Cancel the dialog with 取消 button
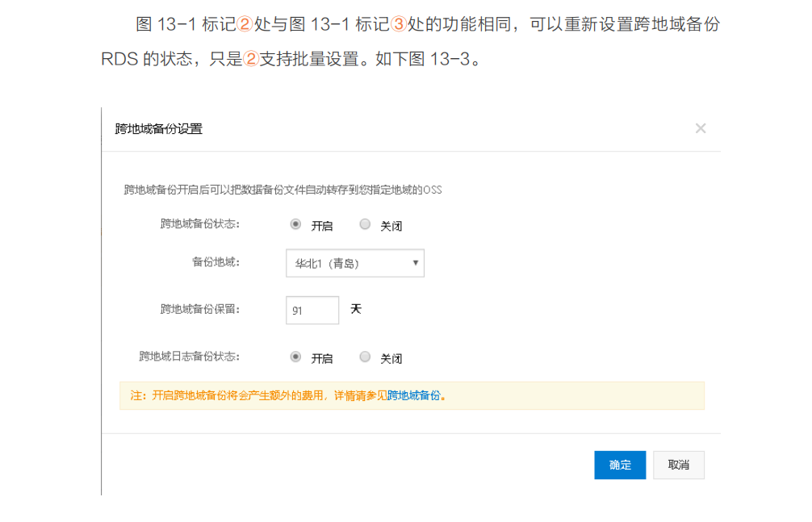 coord(678,465)
